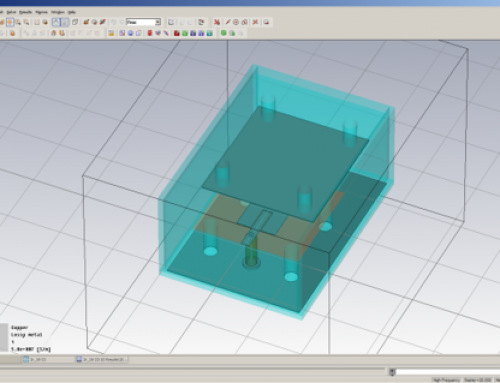Click the yellow folder-like icon in second toolbar row
The image size is (500, 383).
pos(111,33)
